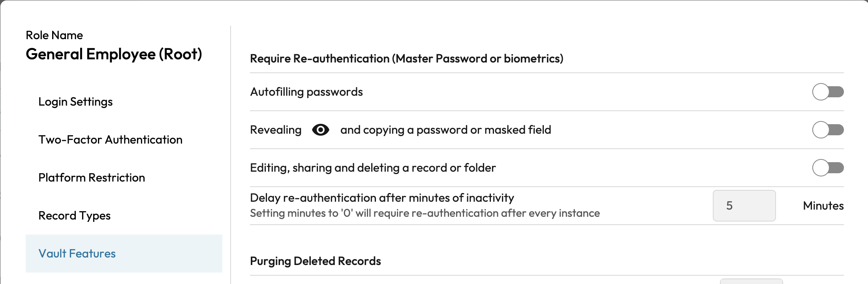Toggle Autofilling passwords re-authentication switch
The height and width of the screenshot is (284, 868).
click(x=827, y=92)
